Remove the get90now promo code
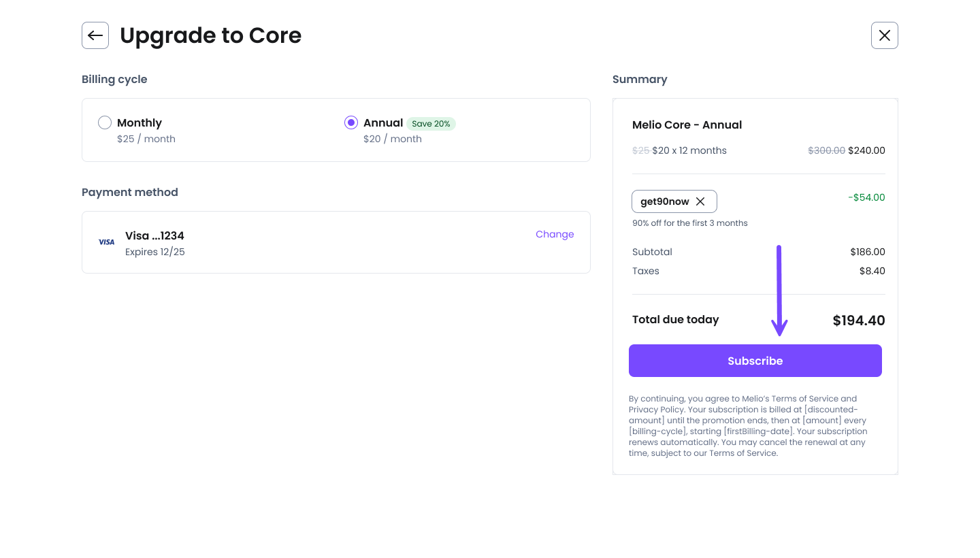The height and width of the screenshot is (558, 980). pos(700,201)
